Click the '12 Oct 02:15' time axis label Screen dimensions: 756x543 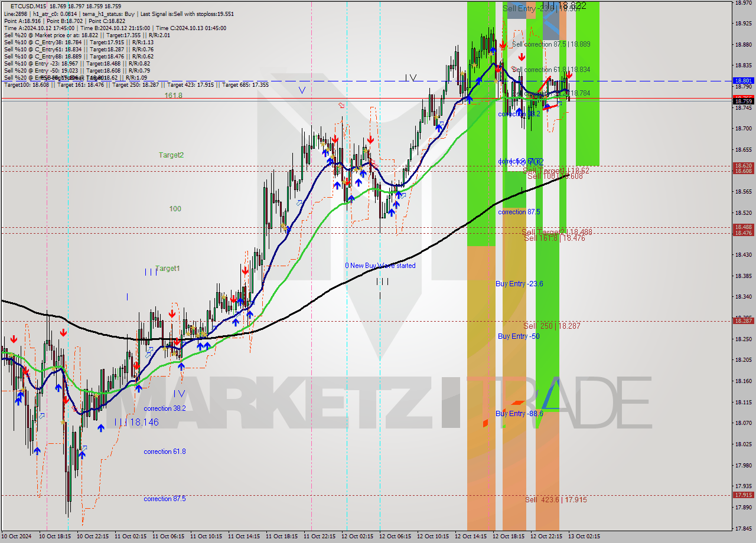click(x=357, y=537)
